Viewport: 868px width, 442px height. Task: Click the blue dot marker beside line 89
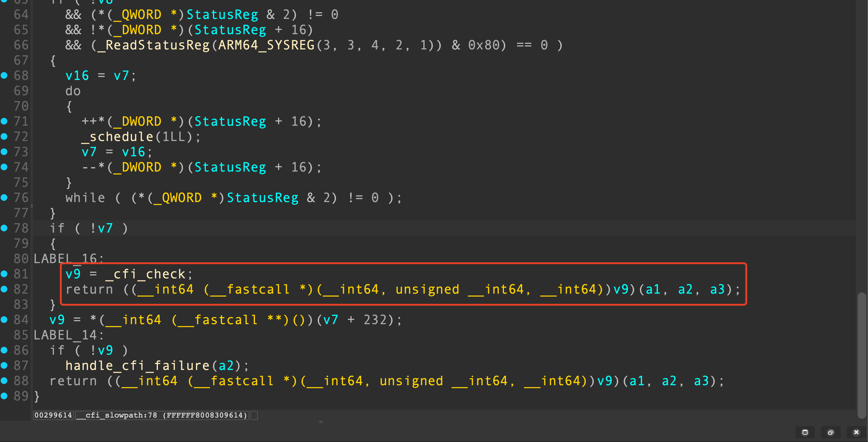pyautogui.click(x=4, y=396)
